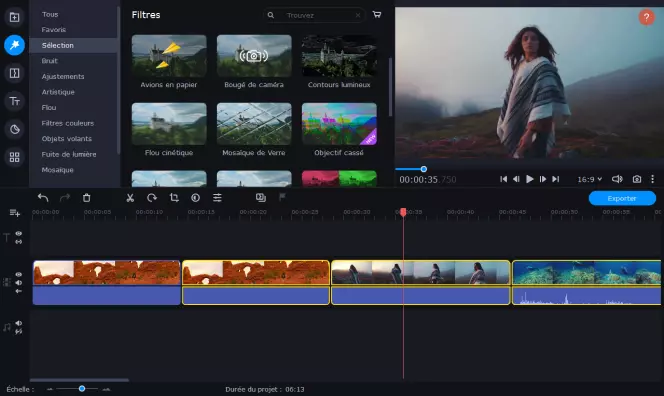Image resolution: width=664 pixels, height=396 pixels.
Task: Open color adjustments icon
Action: coord(195,198)
